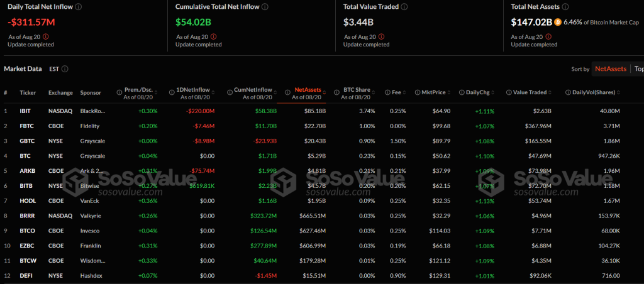Image resolution: width=644 pixels, height=284 pixels.
Task: Open the GBTC ticker link
Action: coord(26,141)
